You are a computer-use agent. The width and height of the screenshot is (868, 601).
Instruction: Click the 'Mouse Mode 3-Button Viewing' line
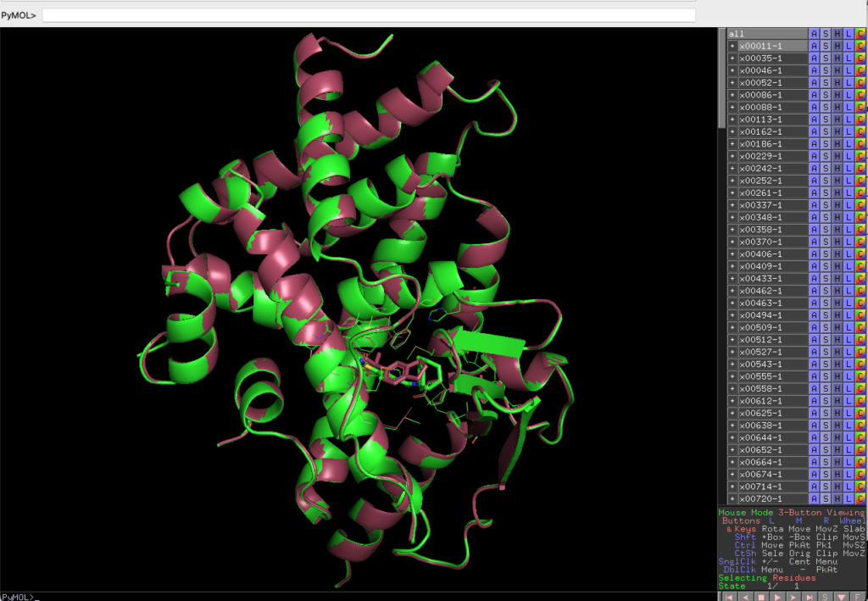click(792, 513)
